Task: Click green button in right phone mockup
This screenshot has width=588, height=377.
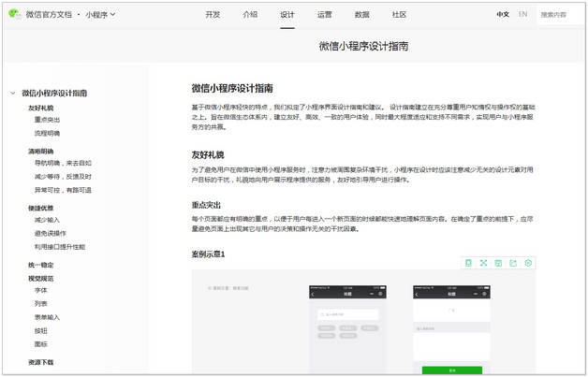Action: [x=452, y=370]
